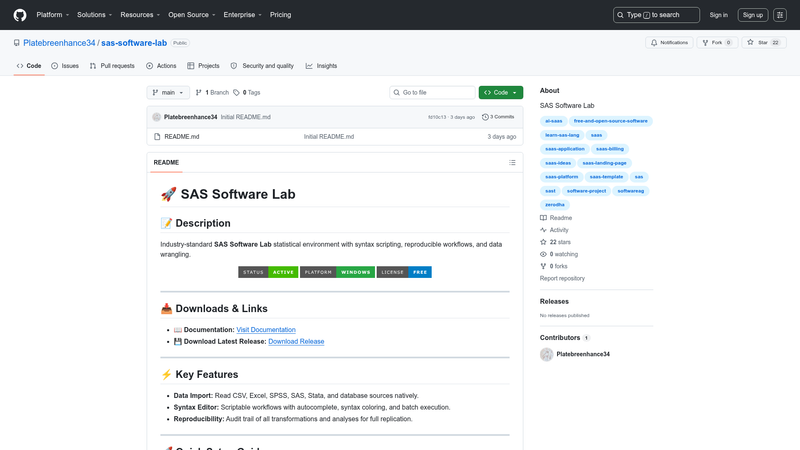The height and width of the screenshot is (450, 800).
Task: Click the Status Active badge
Action: tap(268, 272)
